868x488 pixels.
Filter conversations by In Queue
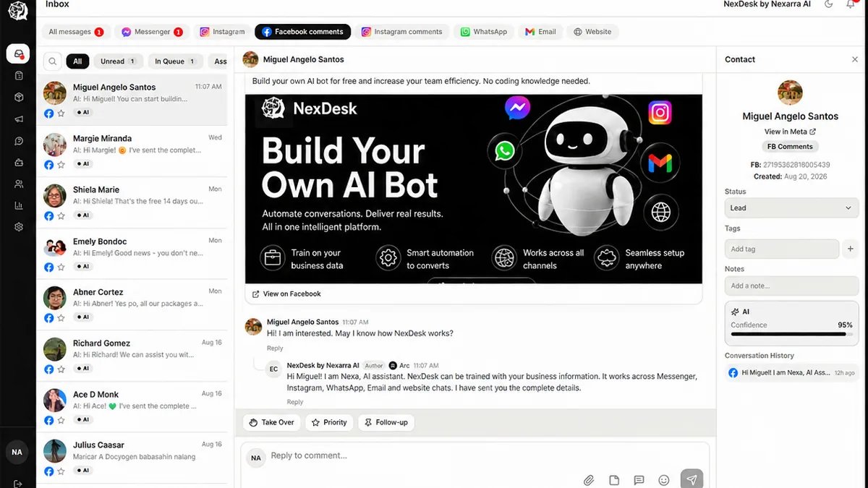coord(174,61)
